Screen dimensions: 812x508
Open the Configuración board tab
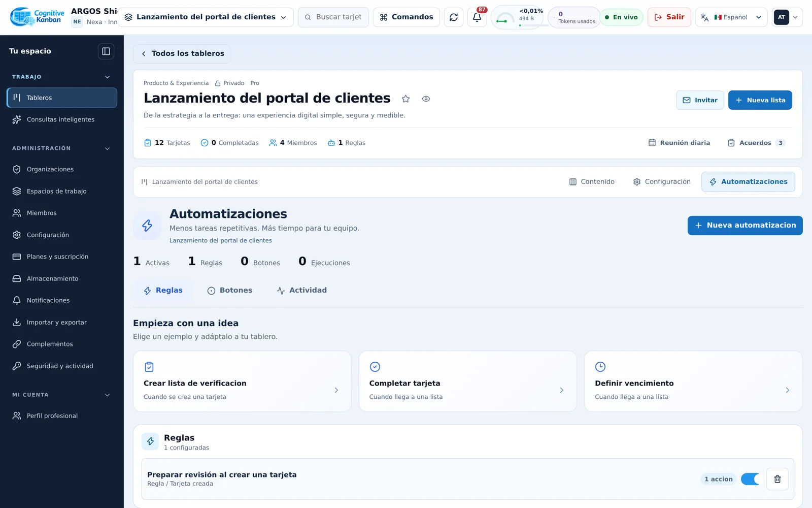[662, 182]
